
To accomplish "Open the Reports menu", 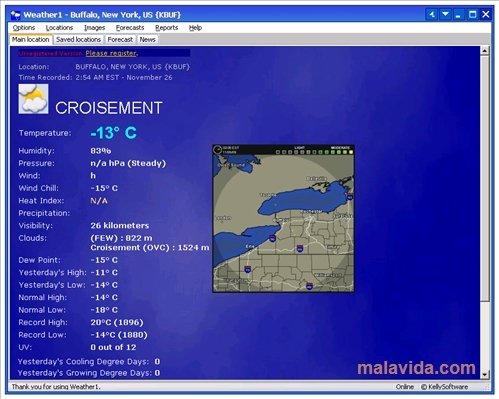I will coord(166,28).
